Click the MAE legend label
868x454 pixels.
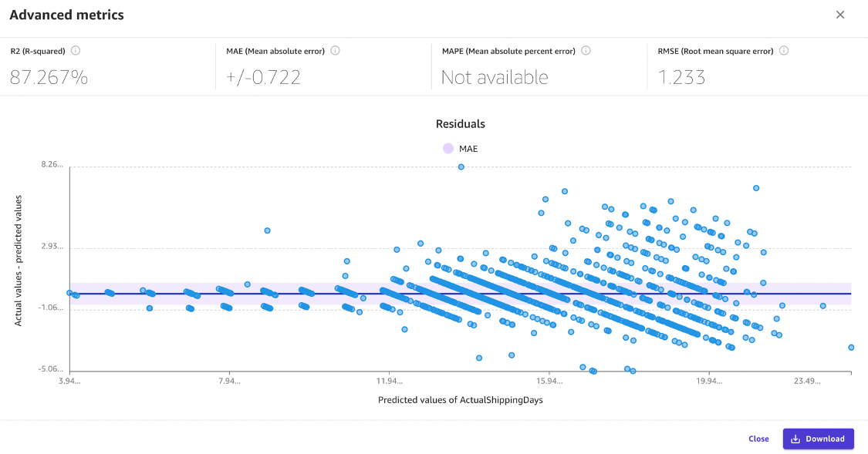(468, 149)
